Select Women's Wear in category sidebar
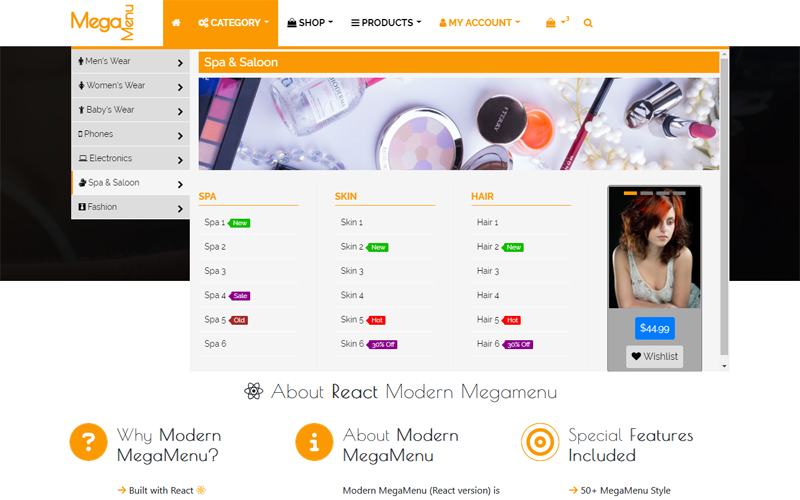 [x=131, y=85]
